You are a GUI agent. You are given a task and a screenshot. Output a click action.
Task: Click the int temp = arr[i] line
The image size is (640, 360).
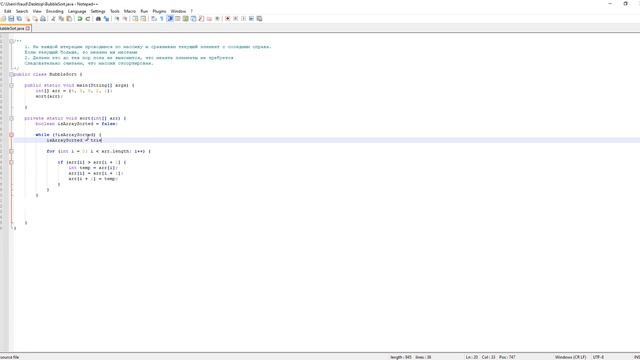coord(93,168)
